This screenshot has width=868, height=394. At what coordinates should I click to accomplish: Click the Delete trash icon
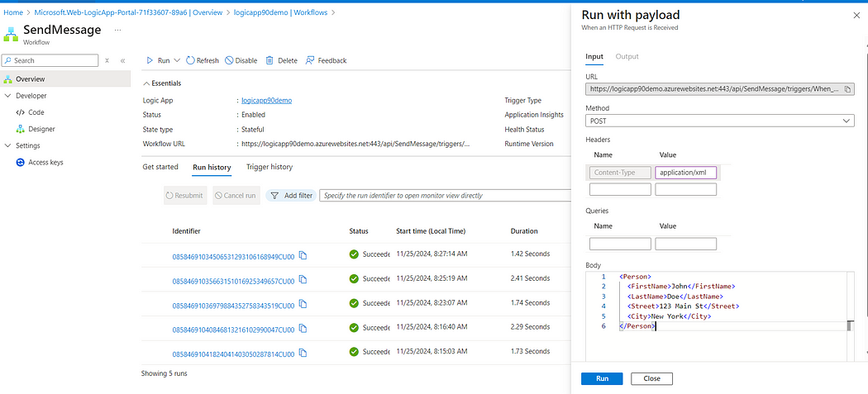pyautogui.click(x=269, y=60)
